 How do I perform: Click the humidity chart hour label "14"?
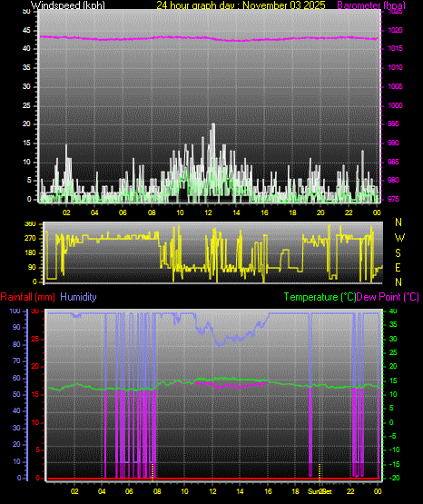pos(240,491)
